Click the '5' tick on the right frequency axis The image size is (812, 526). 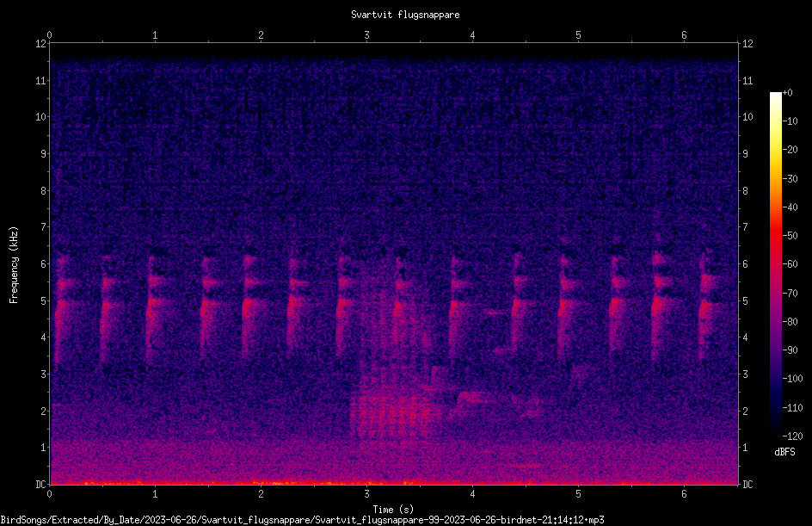click(x=745, y=300)
